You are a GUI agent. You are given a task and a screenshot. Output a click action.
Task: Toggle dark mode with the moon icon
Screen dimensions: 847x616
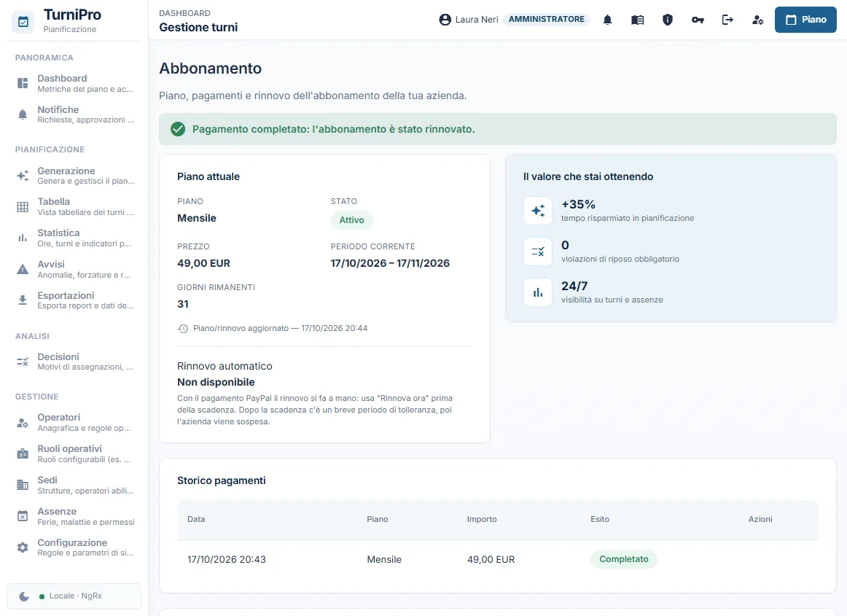pyautogui.click(x=24, y=596)
